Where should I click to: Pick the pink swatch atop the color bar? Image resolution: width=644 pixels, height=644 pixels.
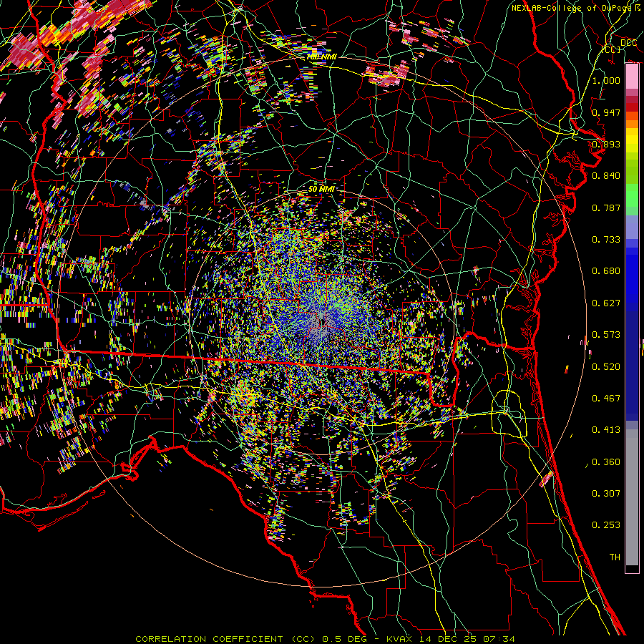pyautogui.click(x=632, y=77)
